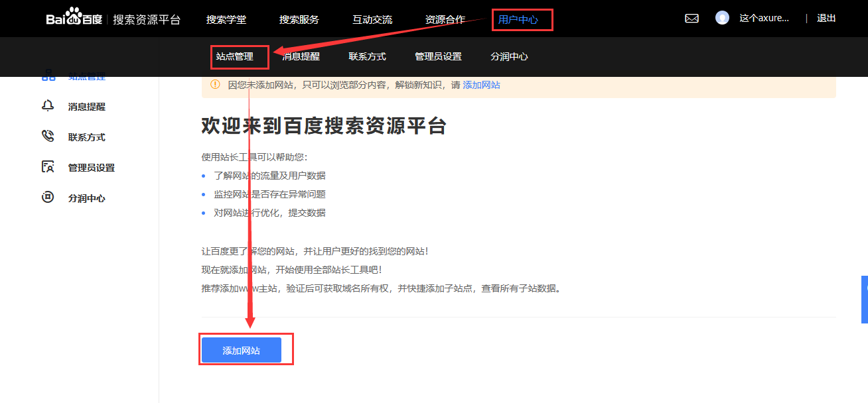868x403 pixels.
Task: Open the 搜索服务 top menu
Action: [299, 19]
